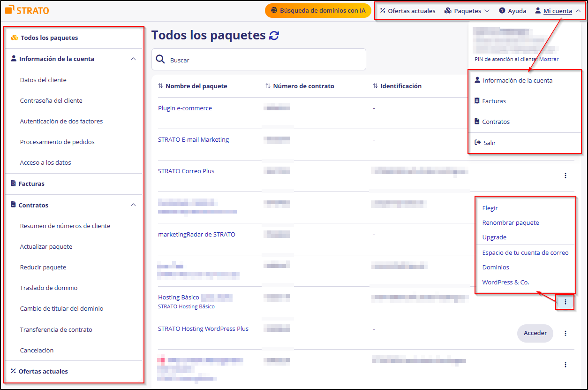Click the box icon next to Paquetes

coord(449,10)
